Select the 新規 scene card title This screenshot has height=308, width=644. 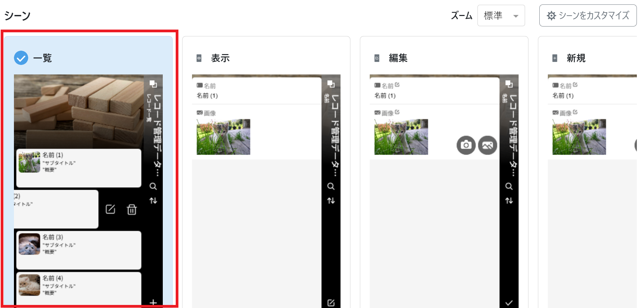pos(576,58)
